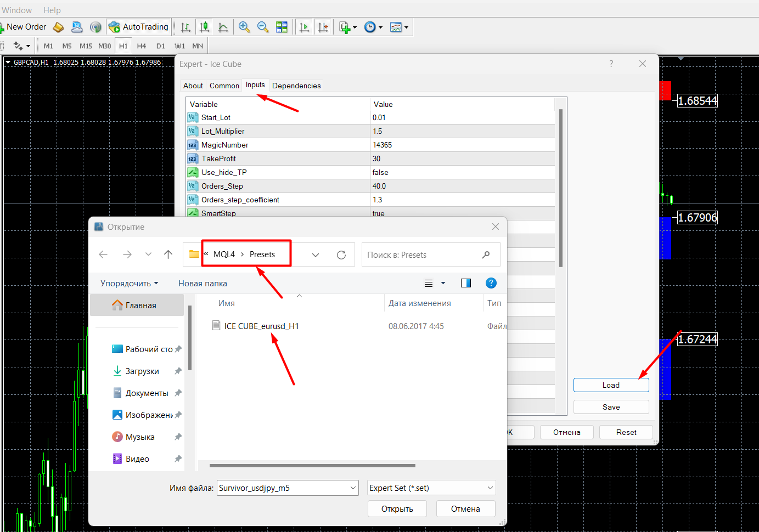Zoom in on the chart

point(244,27)
